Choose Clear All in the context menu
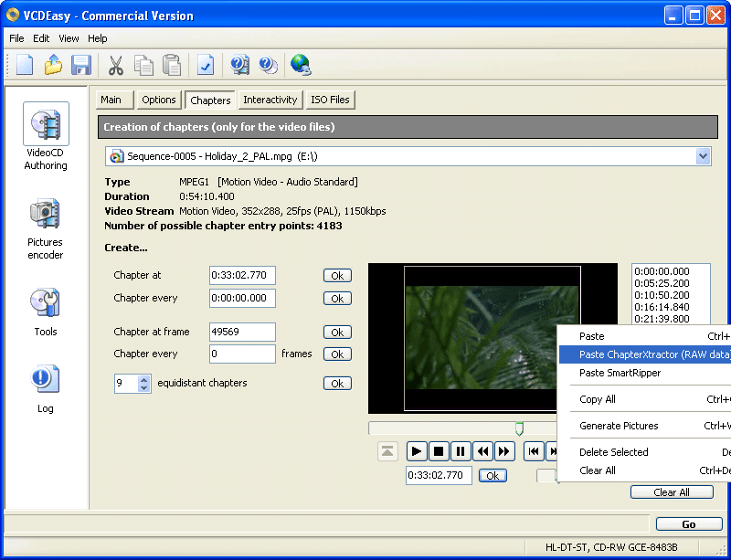The width and height of the screenshot is (731, 560). pyautogui.click(x=645, y=470)
